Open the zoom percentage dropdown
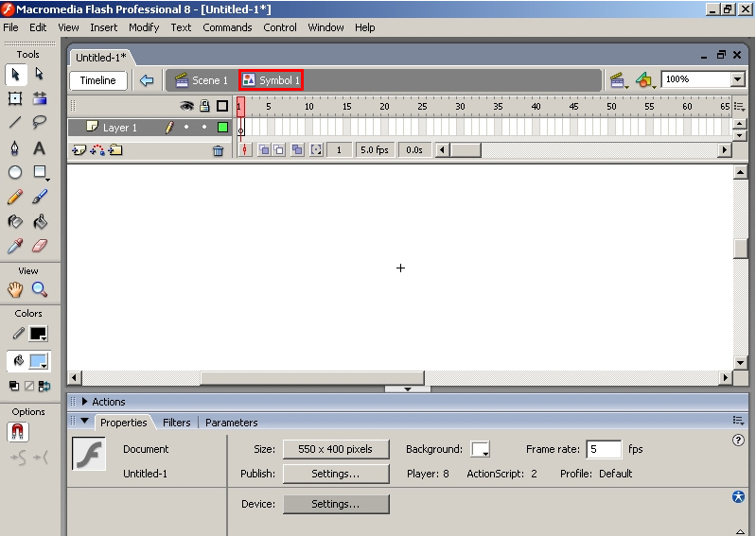This screenshot has width=756, height=536. click(x=738, y=79)
